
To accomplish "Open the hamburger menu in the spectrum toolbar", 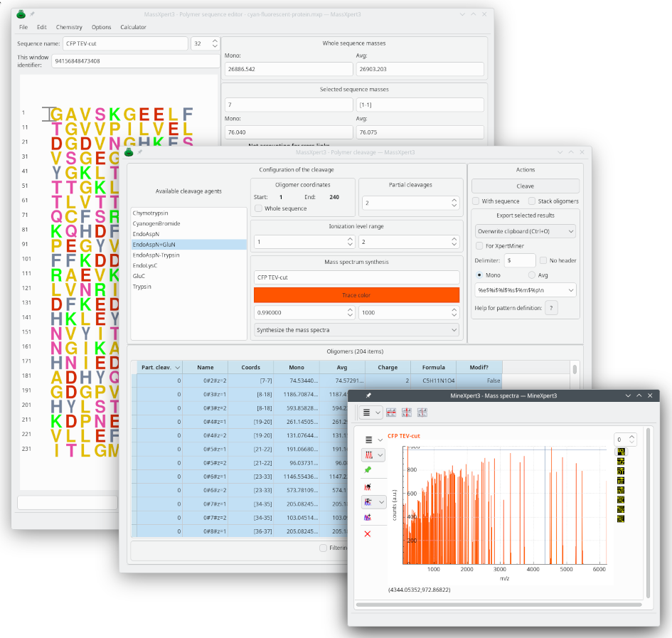I will [x=368, y=440].
